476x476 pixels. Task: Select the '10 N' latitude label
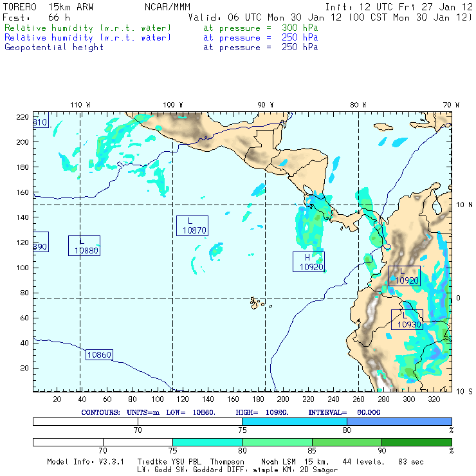(464, 205)
